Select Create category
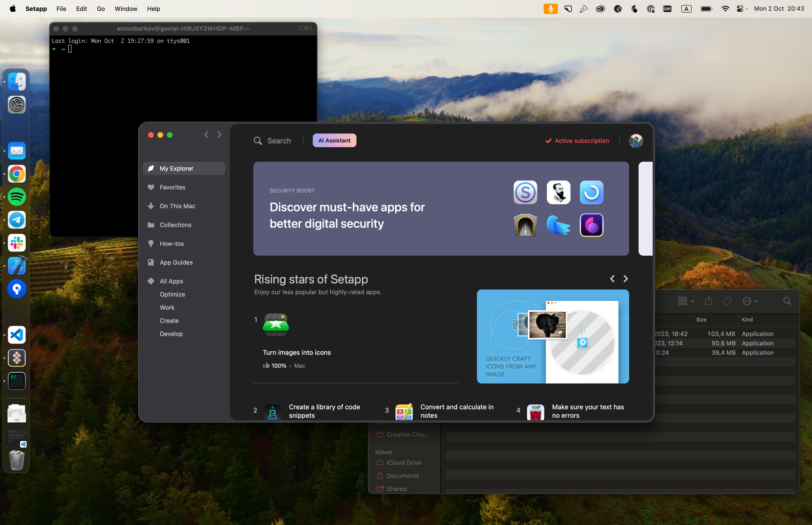Viewport: 812px width, 525px height. (169, 321)
